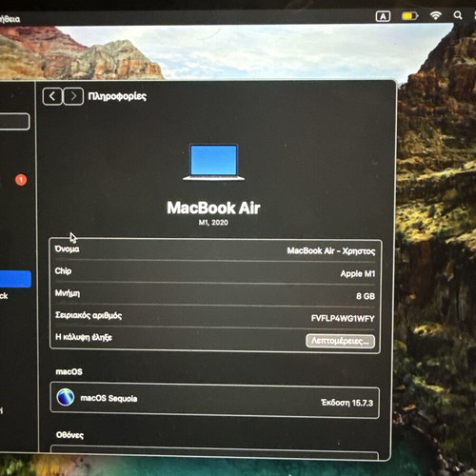Click the macOS section heading

[69, 371]
